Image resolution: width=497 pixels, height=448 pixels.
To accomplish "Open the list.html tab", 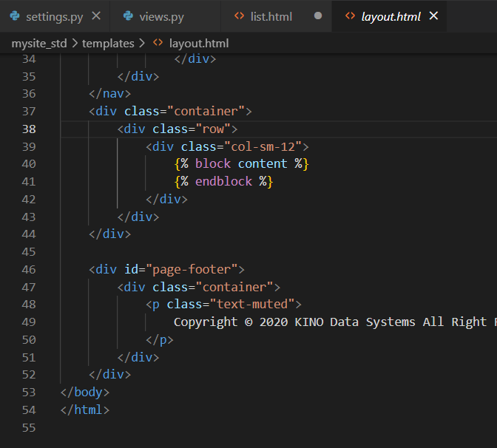I will [x=271, y=16].
